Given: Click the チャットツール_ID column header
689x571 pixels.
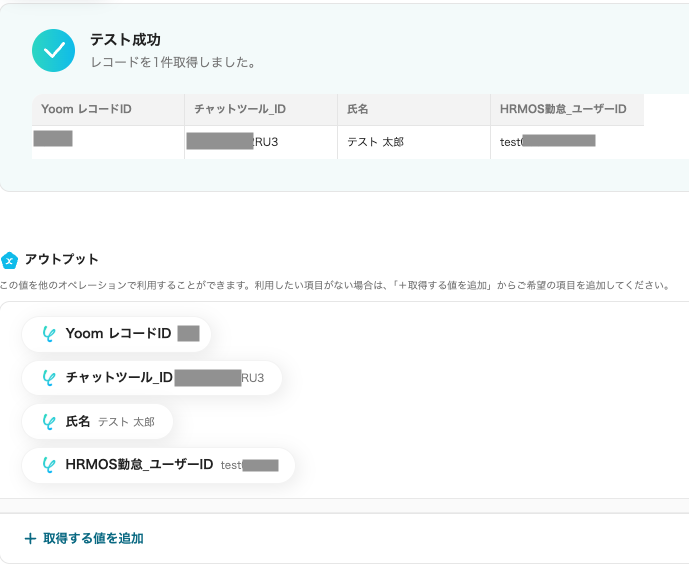Looking at the screenshot, I should [x=261, y=109].
